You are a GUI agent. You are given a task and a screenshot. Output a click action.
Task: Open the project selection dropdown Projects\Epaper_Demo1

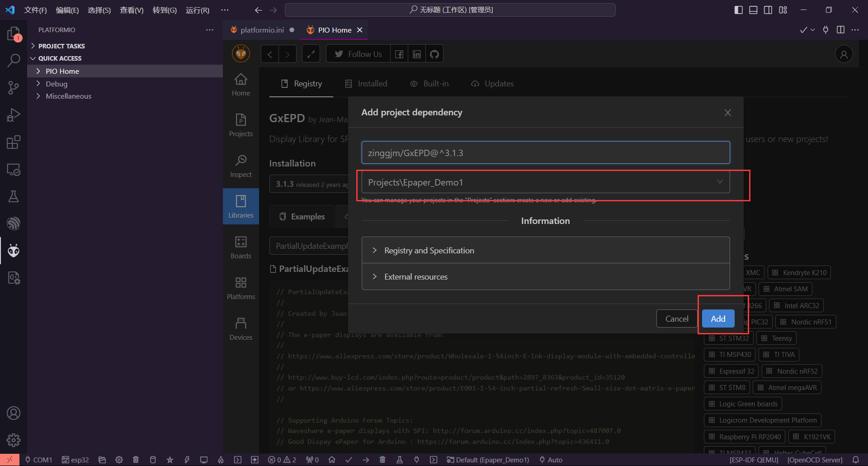(x=546, y=182)
